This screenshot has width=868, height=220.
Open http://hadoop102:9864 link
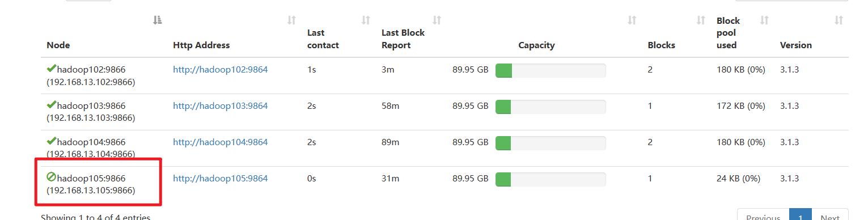tap(220, 70)
